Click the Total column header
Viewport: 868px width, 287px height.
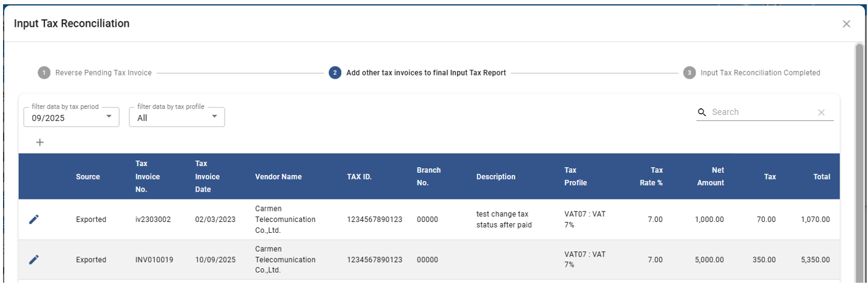click(x=821, y=177)
